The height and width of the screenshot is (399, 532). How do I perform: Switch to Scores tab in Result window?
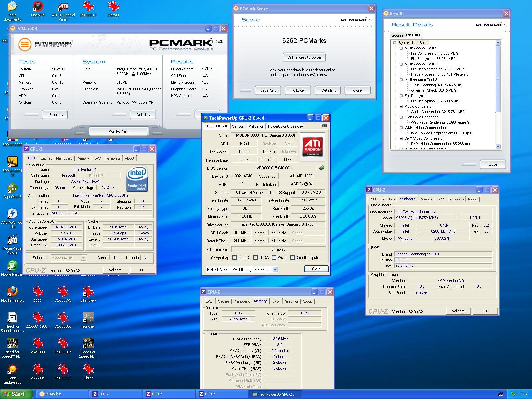coord(397,35)
